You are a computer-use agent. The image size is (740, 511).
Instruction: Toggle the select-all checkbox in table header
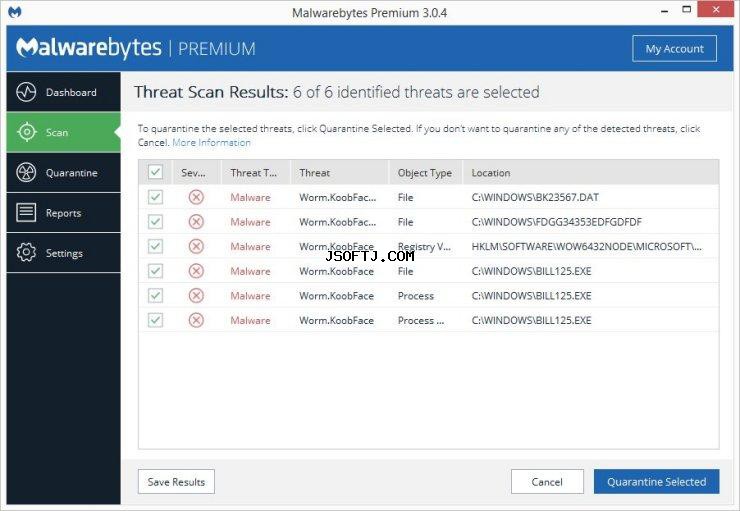click(155, 172)
